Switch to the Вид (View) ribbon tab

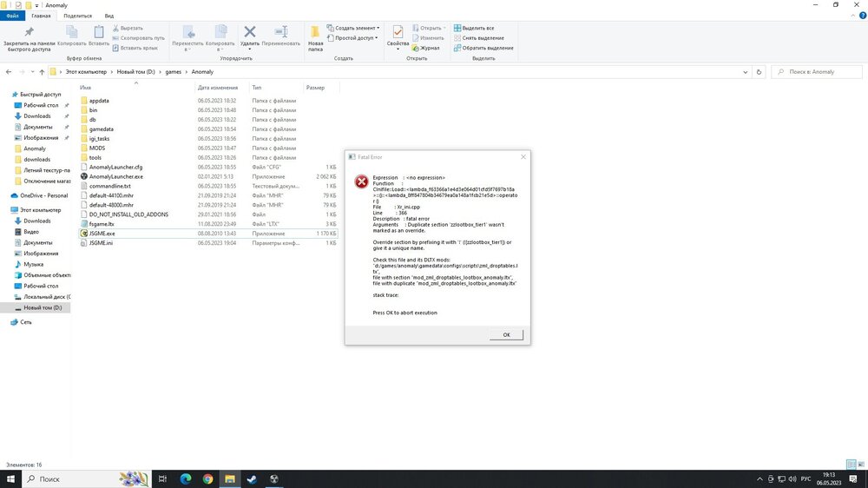[108, 16]
